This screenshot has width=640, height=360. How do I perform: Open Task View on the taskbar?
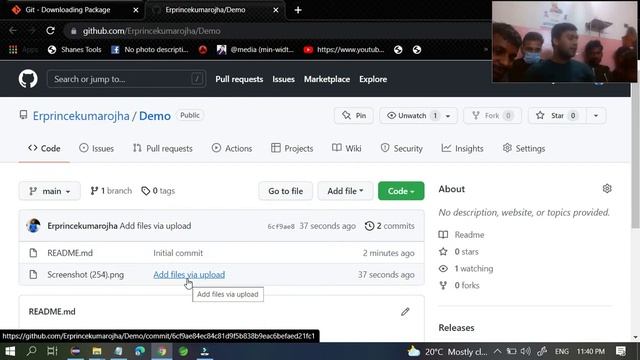(52, 351)
